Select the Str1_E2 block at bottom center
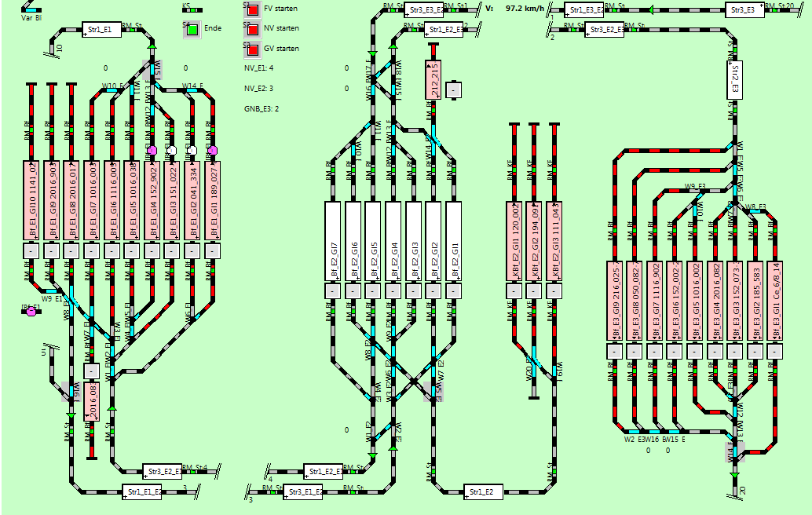The image size is (812, 515). (484, 491)
